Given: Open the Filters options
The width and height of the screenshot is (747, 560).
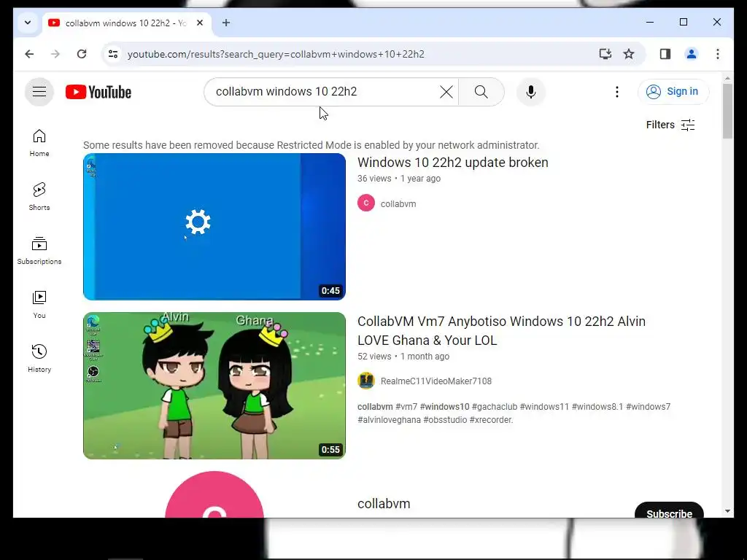Looking at the screenshot, I should (670, 125).
